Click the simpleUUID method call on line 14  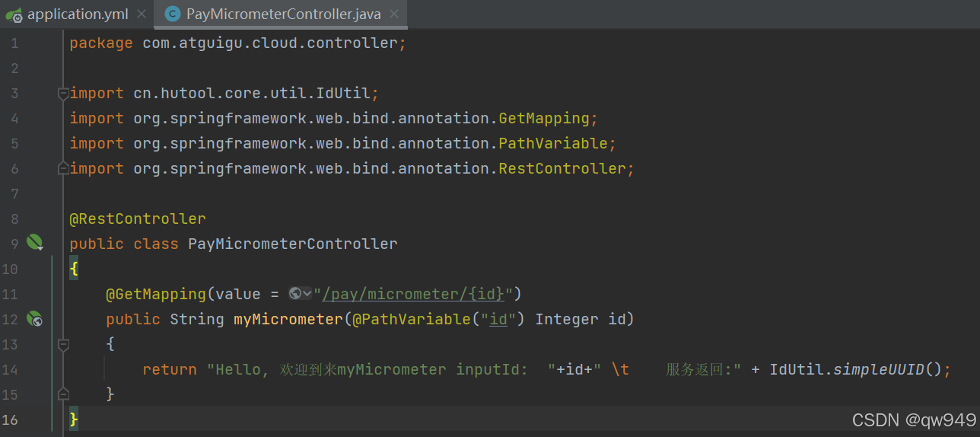879,369
